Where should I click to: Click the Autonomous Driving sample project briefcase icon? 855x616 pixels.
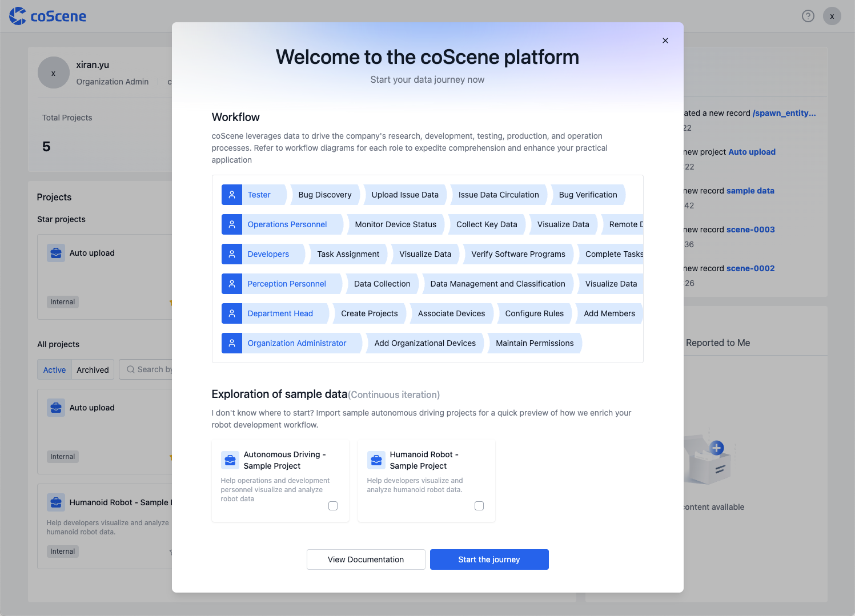pos(230,460)
